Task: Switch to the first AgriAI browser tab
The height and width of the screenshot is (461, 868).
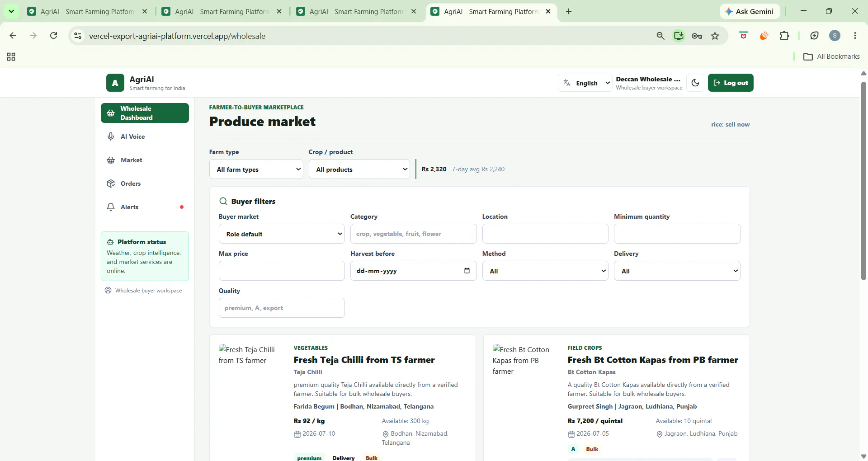Action: [x=87, y=11]
